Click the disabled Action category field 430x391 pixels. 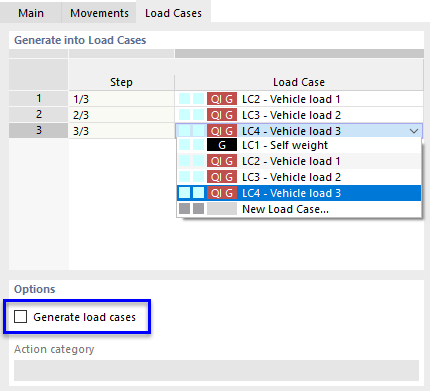tap(216, 370)
